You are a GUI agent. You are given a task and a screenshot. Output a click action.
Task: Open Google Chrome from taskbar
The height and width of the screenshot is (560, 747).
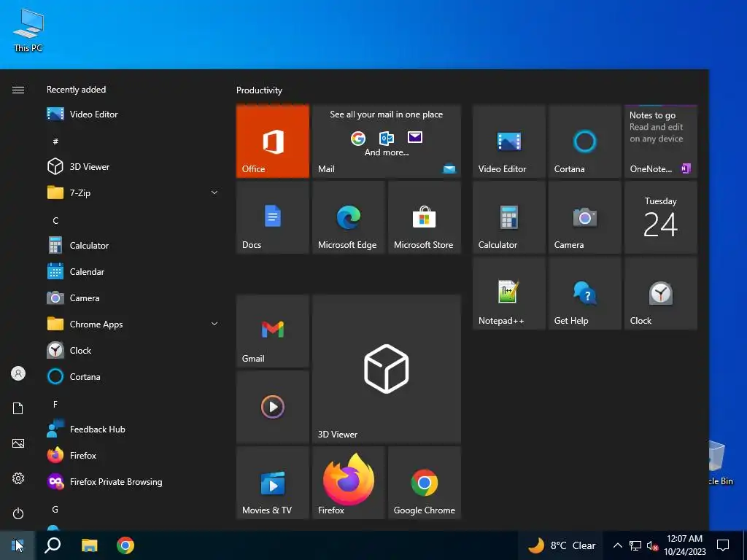125,545
